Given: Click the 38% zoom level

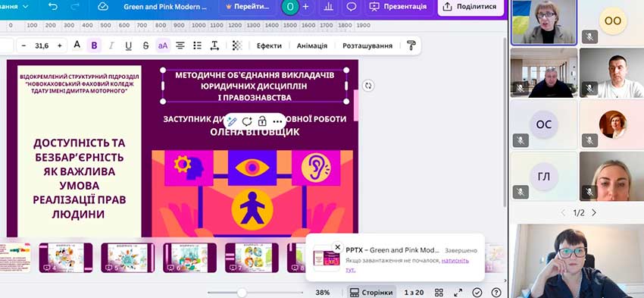Looking at the screenshot, I should 323,292.
